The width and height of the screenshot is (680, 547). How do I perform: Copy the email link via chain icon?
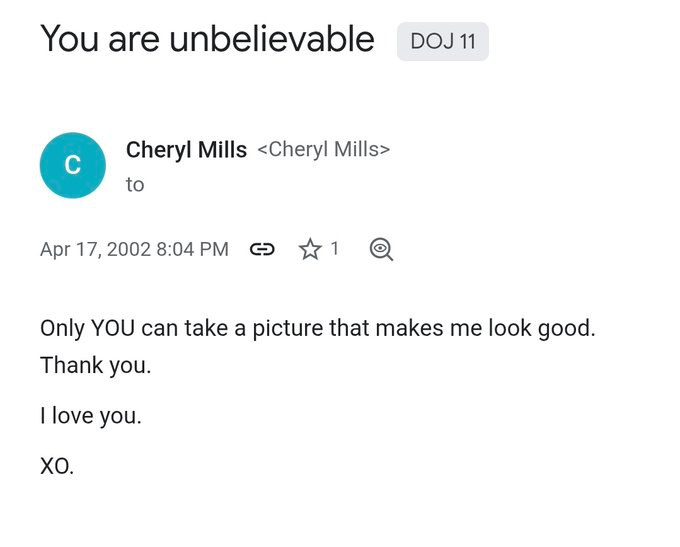click(x=262, y=249)
